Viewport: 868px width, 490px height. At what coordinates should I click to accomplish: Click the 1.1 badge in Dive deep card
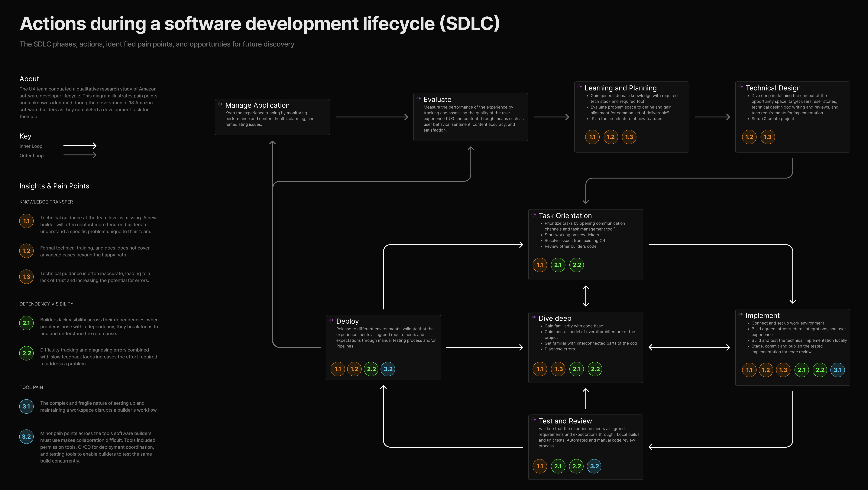click(x=540, y=369)
